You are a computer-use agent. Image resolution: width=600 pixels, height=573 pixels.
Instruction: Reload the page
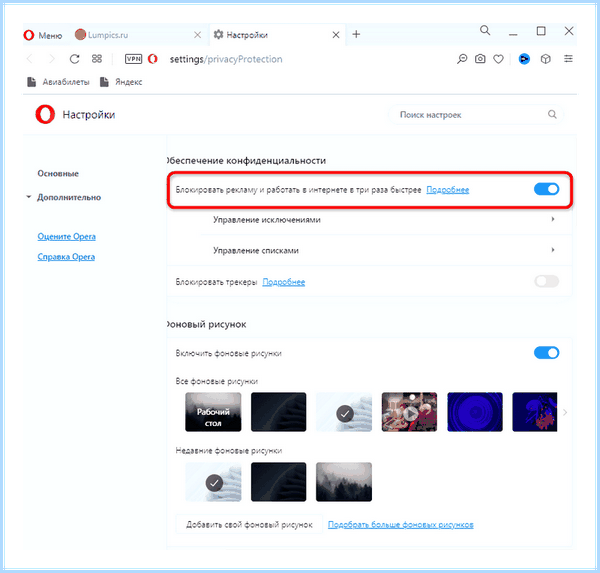tap(74, 59)
